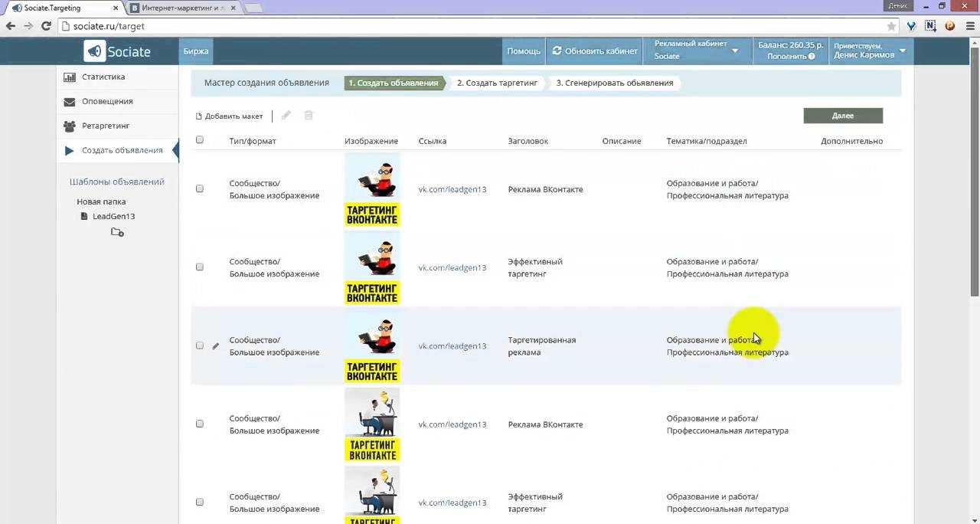Open the Шаблоны объявлений section
980x524 pixels.
117,182
